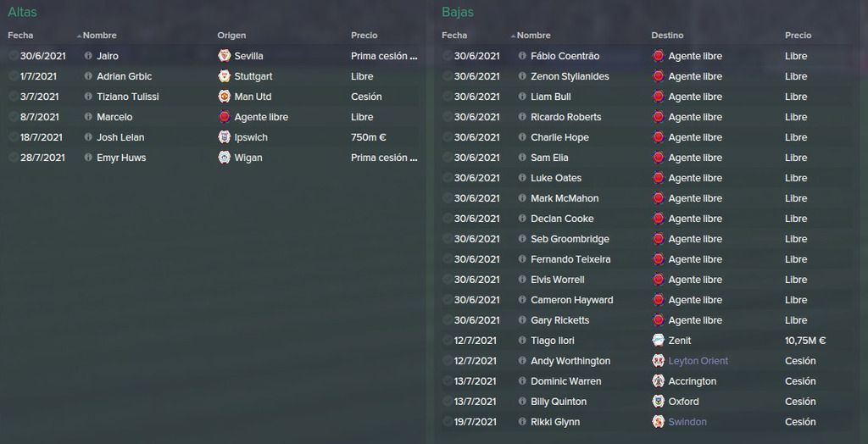Open info icon beside Adrian Grbic
Viewport: 868px width, 444px height.
point(88,76)
